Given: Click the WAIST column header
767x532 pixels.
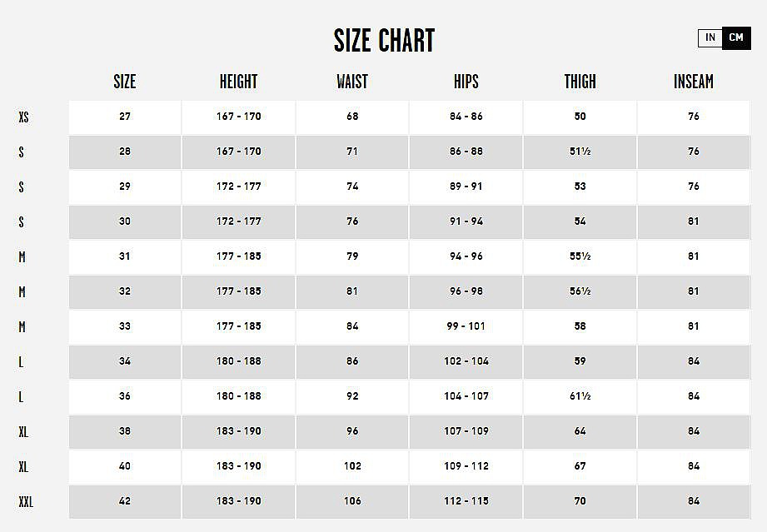Looking at the screenshot, I should tap(352, 82).
